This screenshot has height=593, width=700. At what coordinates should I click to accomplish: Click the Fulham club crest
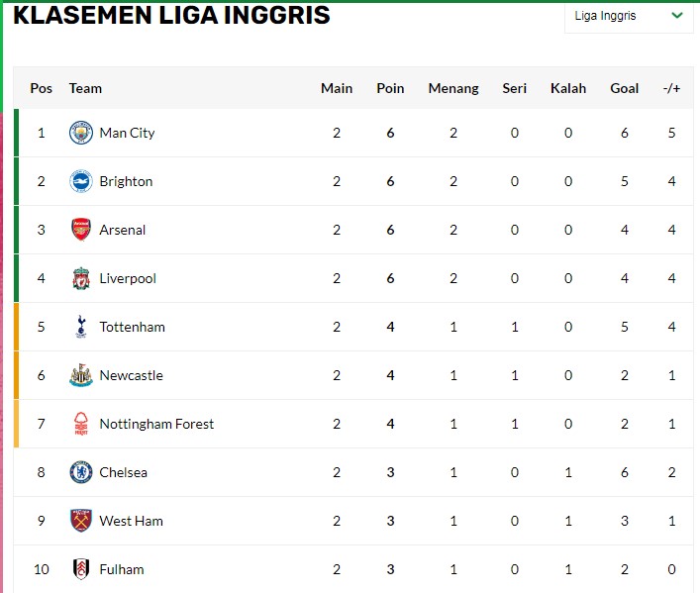tap(81, 569)
